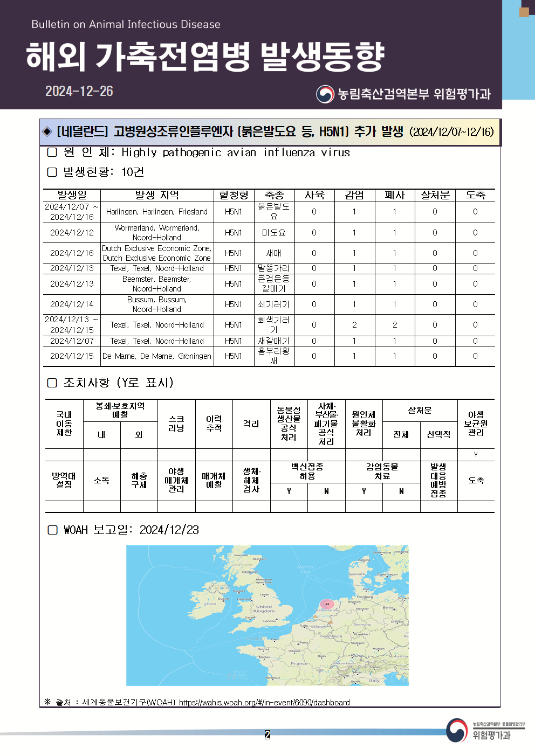
Task: Click the date cell 2024/12/14
Action: pos(72,304)
